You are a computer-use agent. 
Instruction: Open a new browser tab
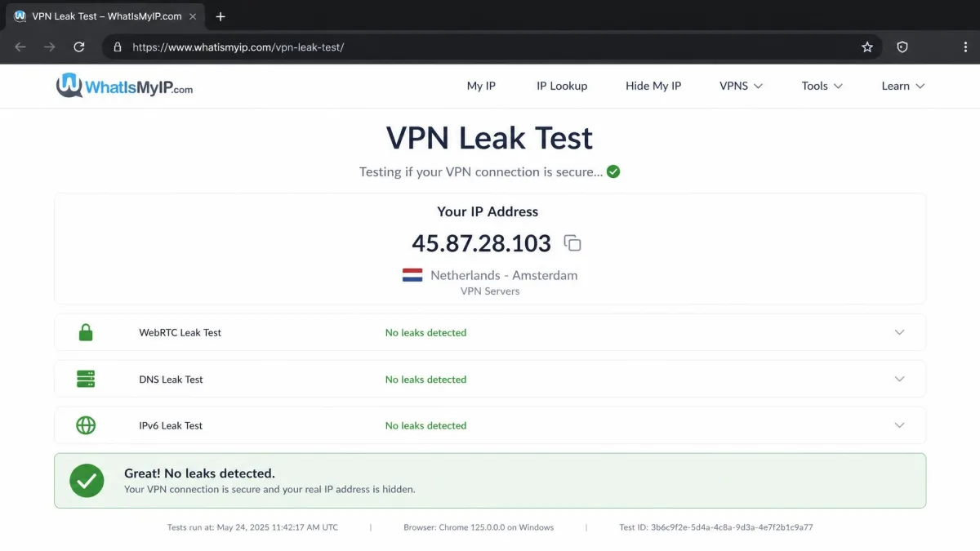[x=220, y=16]
